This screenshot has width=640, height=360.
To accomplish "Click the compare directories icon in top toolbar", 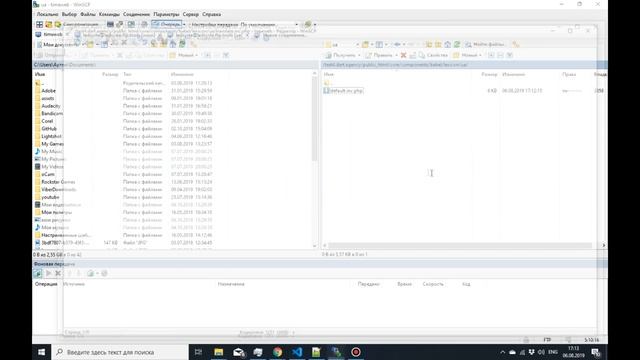I will [40, 24].
